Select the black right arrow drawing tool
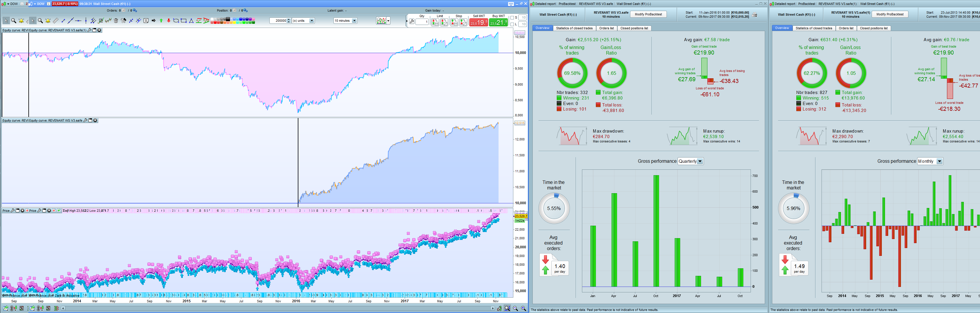The image size is (980, 313). 154,21
